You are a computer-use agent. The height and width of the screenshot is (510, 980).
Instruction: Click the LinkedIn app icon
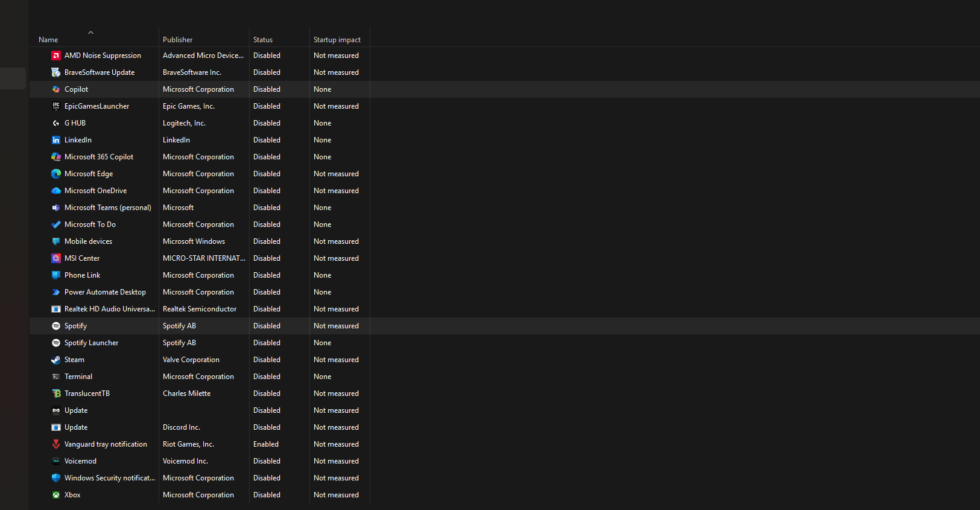pyautogui.click(x=56, y=140)
